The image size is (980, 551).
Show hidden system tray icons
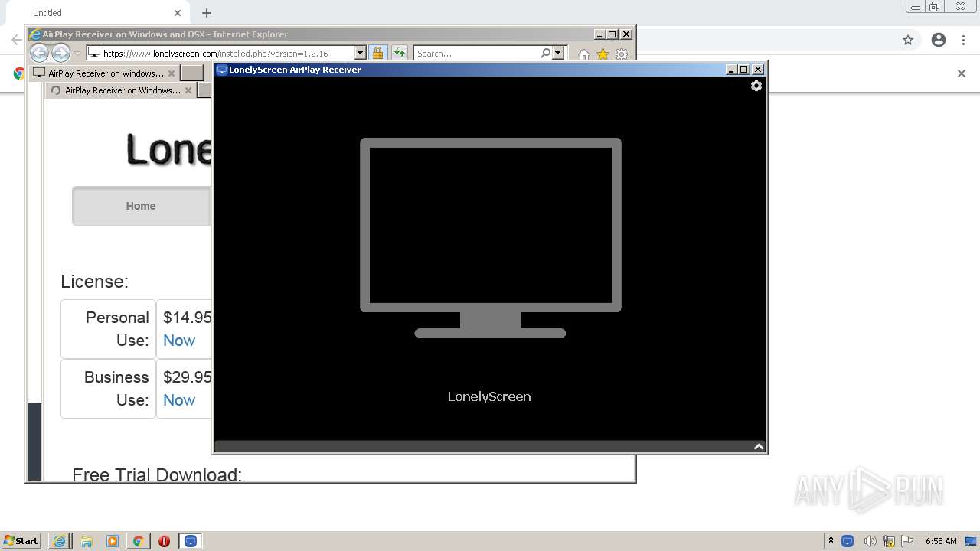[x=831, y=541]
